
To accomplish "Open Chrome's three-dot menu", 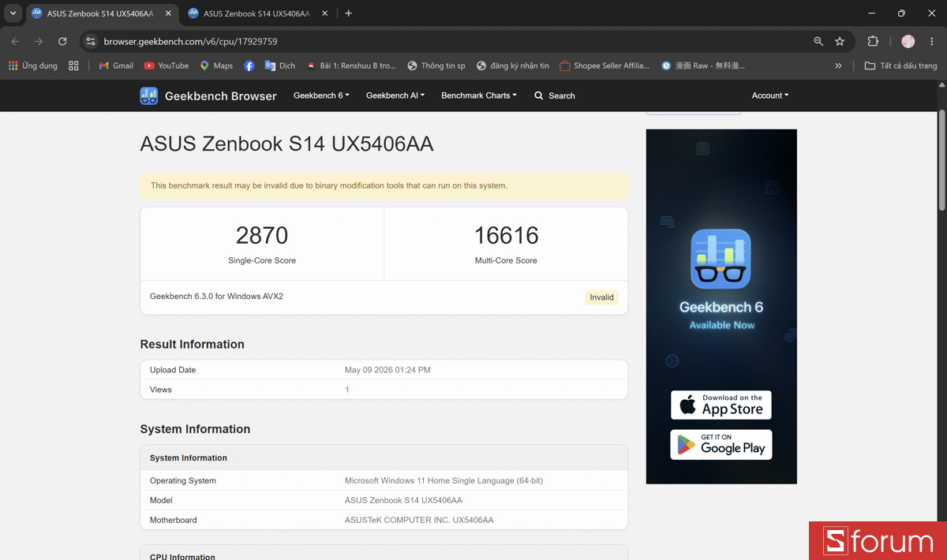I will 932,41.
